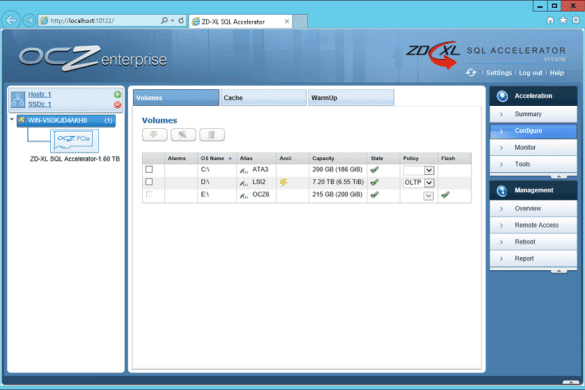Click the Acceleration section globe icon

[x=502, y=96]
